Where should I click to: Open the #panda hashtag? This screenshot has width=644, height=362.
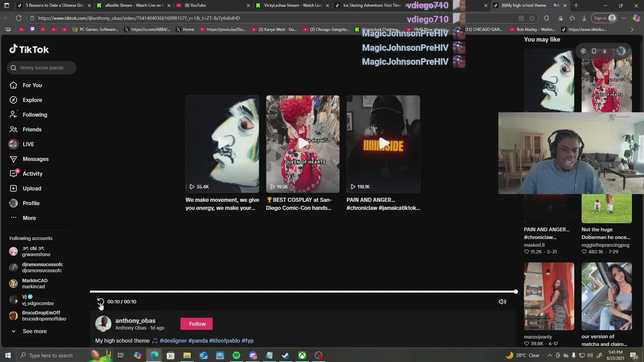[x=198, y=341]
